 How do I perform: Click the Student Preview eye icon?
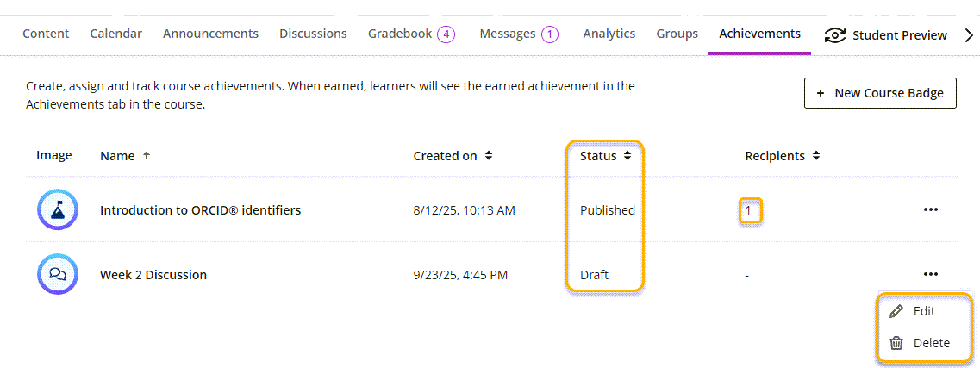[x=834, y=35]
